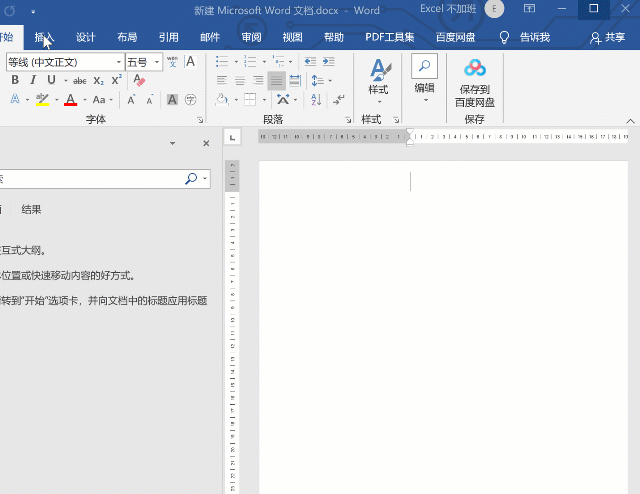The width and height of the screenshot is (640, 494).
Task: Sort text A to Z
Action: [316, 99]
